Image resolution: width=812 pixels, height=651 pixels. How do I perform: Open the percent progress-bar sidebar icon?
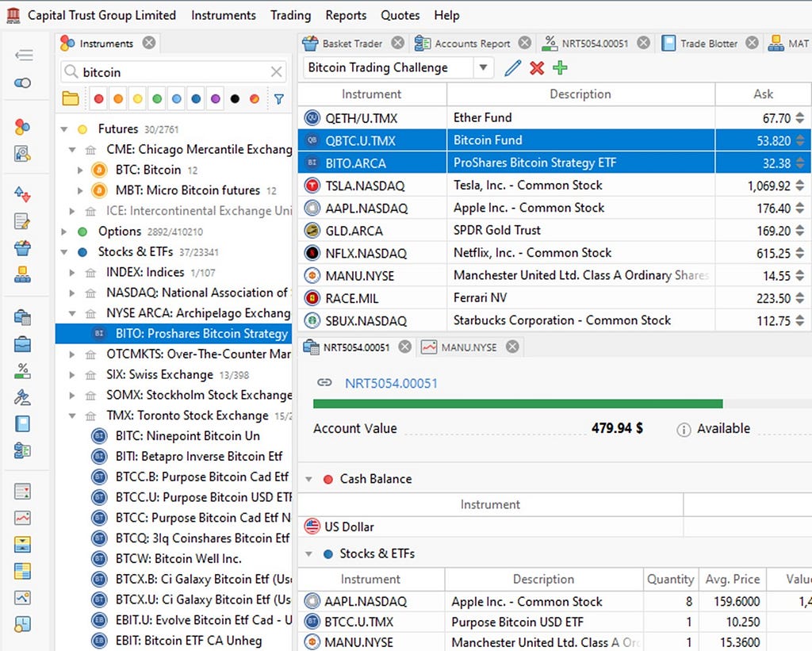22,371
